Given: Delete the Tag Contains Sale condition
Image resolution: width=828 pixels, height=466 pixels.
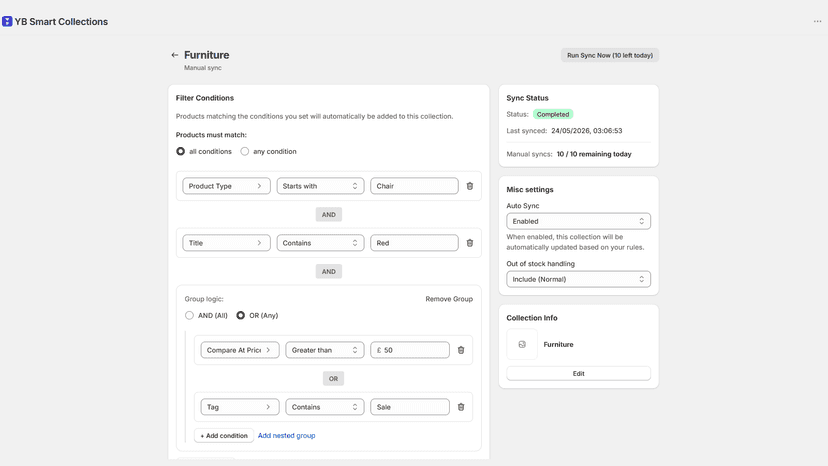Looking at the screenshot, I should (x=461, y=407).
